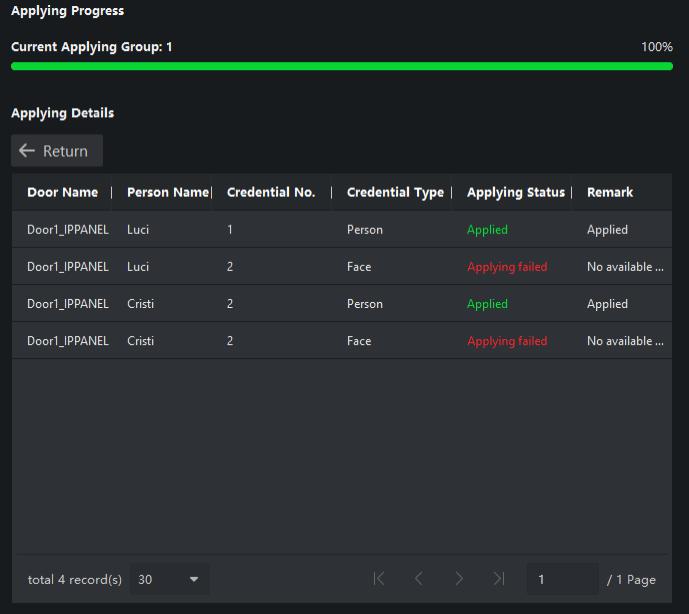Click Luci's Face row 'No available' remark
This screenshot has height=614, width=689.
[x=625, y=267]
